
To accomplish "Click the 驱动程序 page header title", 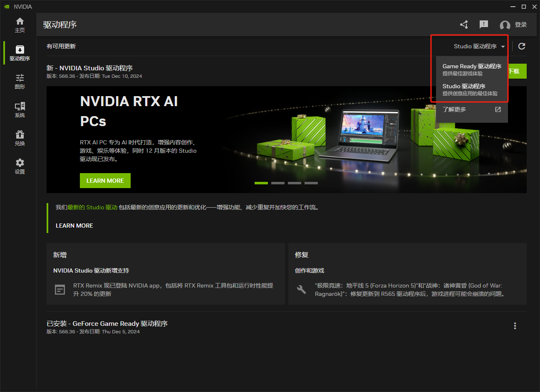I will [x=60, y=25].
